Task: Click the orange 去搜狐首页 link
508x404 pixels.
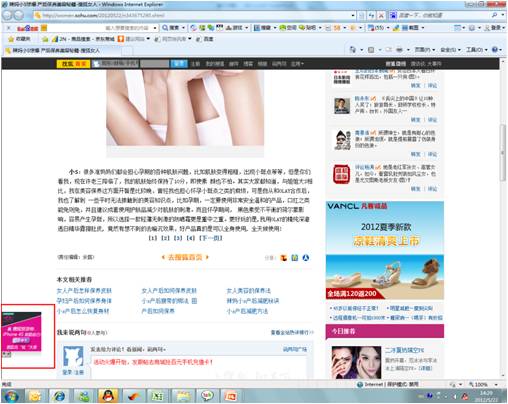Action: tap(185, 257)
